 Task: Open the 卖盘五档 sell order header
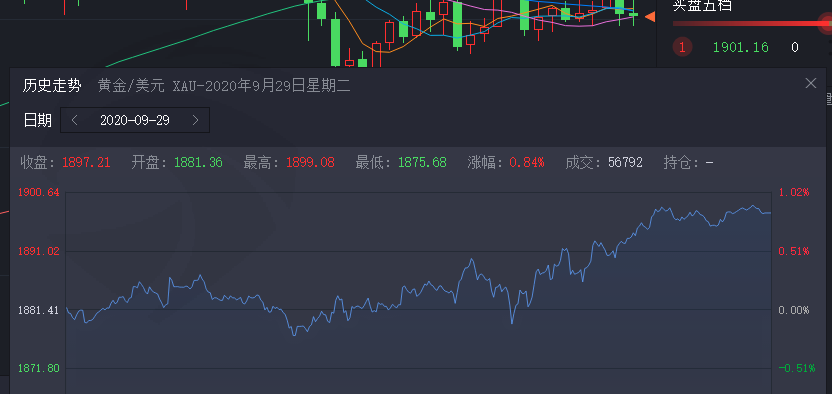point(702,5)
